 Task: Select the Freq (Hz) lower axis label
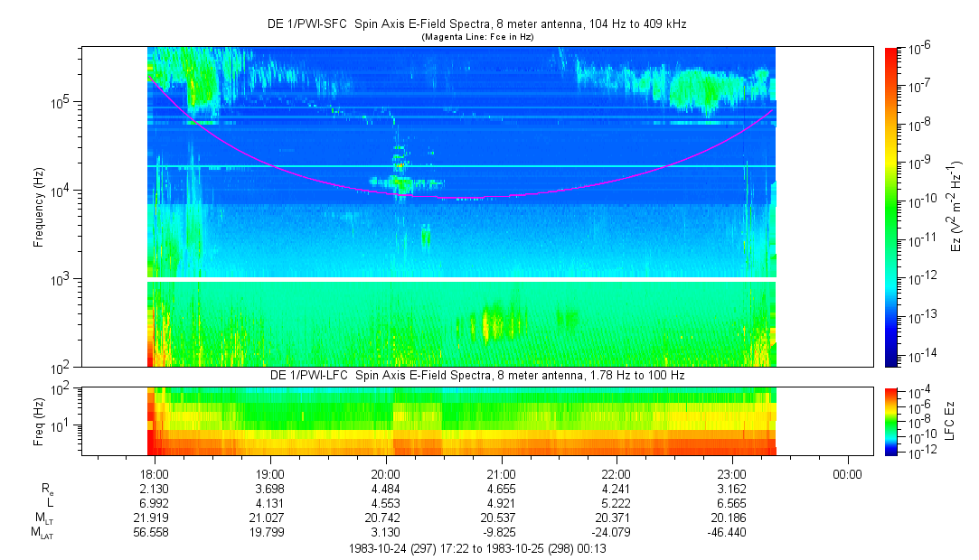click(39, 421)
